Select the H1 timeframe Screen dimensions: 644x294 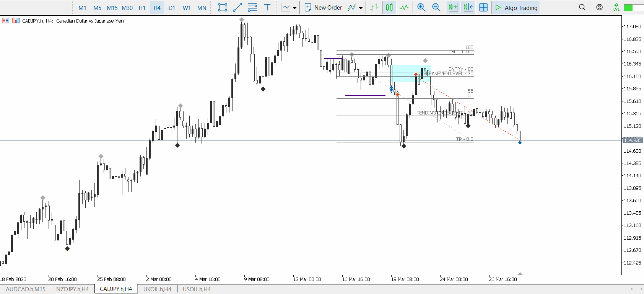142,8
